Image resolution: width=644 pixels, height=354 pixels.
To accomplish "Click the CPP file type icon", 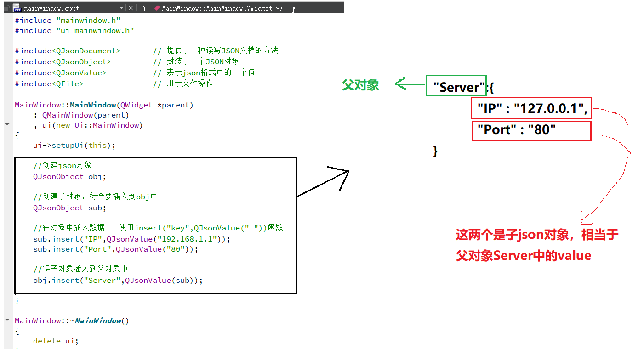I will (17, 8).
